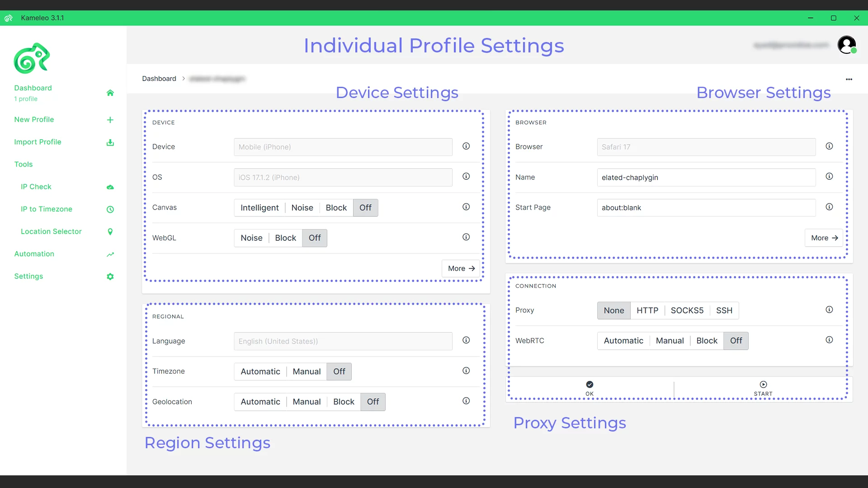Select the Import Profile download icon
The image size is (868, 488).
point(110,142)
